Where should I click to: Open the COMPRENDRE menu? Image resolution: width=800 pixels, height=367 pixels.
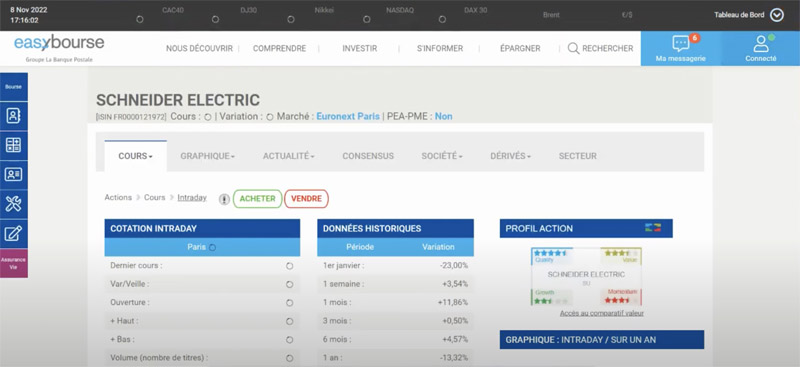280,48
